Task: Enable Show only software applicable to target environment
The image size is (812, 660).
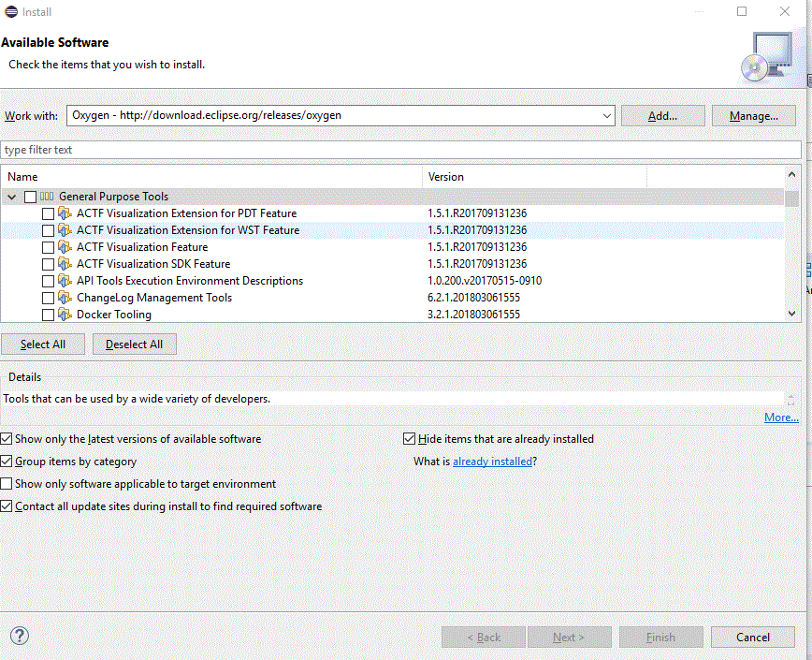Action: tap(7, 484)
